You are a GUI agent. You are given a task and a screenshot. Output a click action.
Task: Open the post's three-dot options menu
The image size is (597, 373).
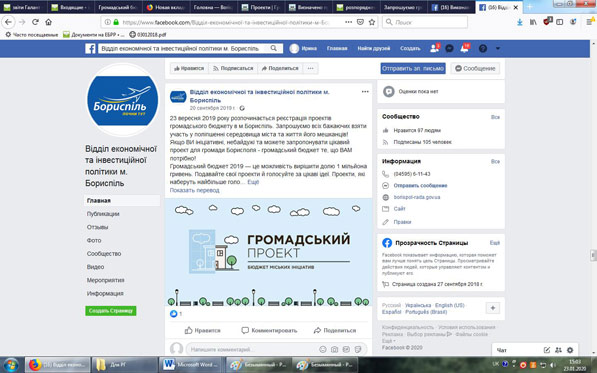365,92
